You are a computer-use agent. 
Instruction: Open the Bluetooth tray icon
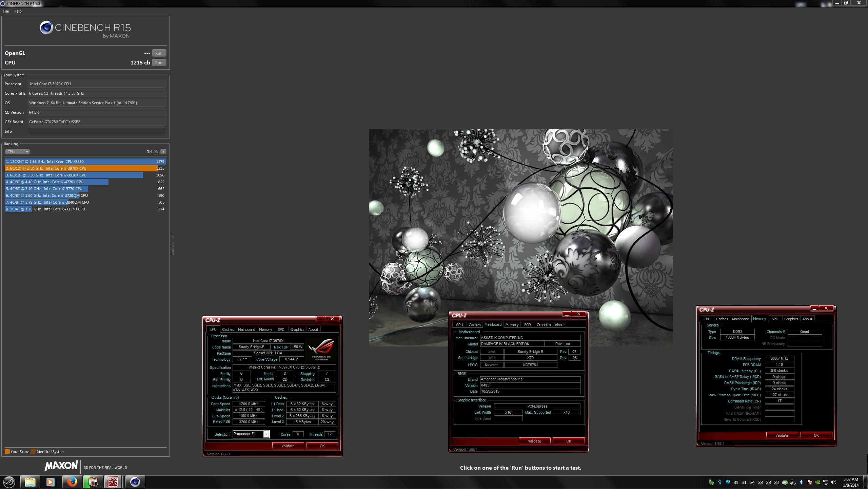801,482
